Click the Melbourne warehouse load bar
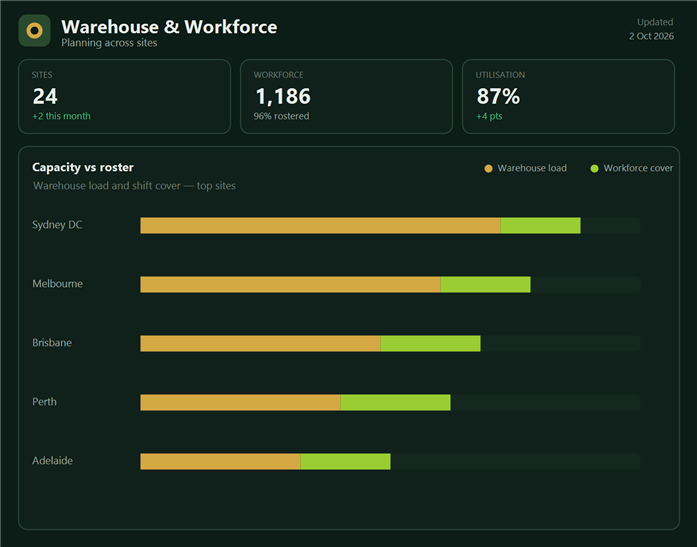 pyautogui.click(x=290, y=284)
